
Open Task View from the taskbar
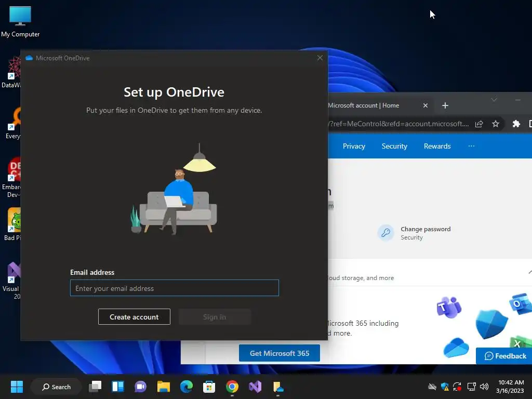pyautogui.click(x=95, y=387)
